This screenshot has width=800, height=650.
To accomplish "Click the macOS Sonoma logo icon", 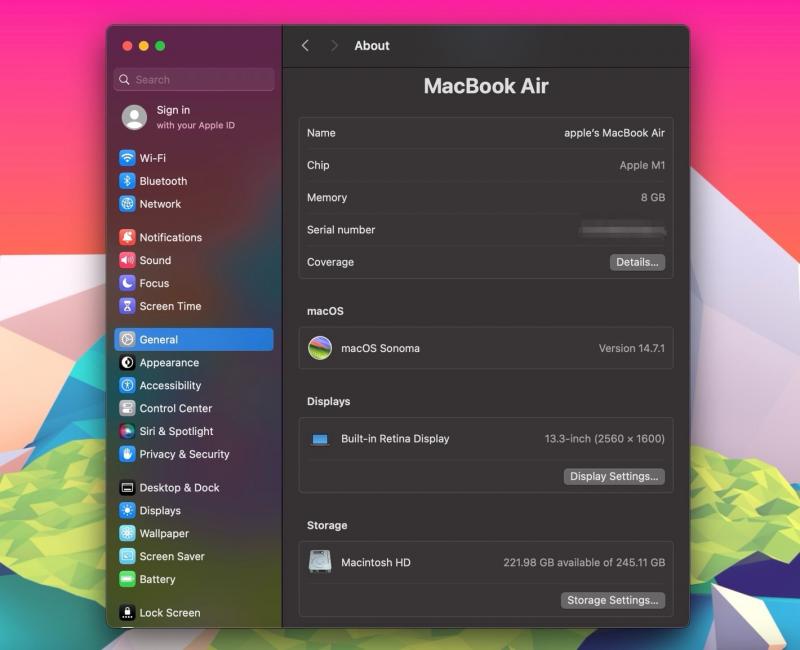I will click(x=320, y=348).
